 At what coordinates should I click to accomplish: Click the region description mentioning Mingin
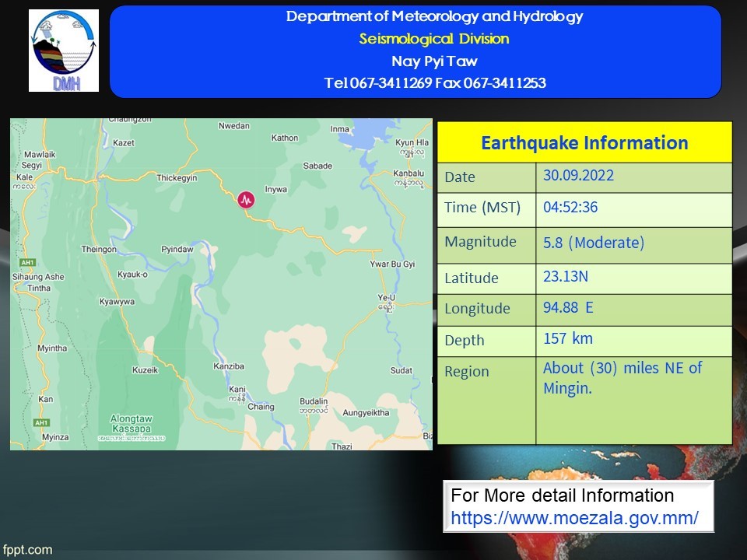tap(622, 377)
